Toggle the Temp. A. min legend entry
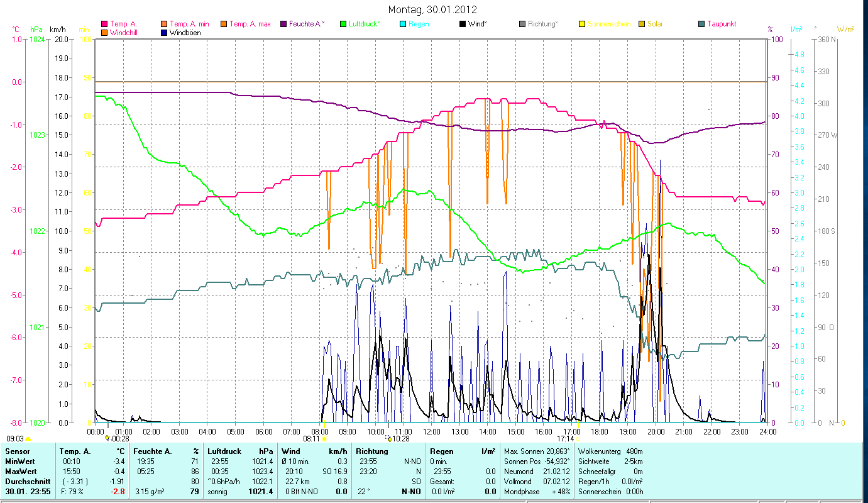Screen dimensions: 868x503 pyautogui.click(x=189, y=24)
